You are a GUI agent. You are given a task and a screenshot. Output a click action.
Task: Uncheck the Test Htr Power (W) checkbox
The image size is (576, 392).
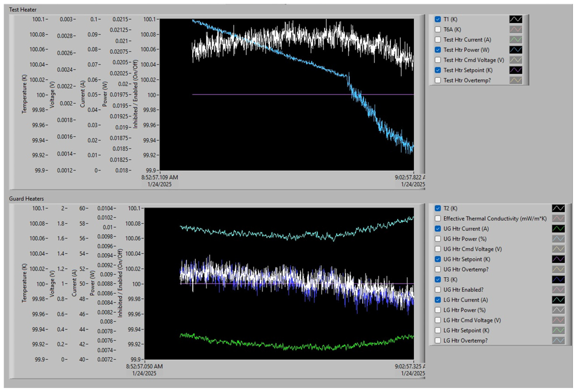(x=438, y=50)
